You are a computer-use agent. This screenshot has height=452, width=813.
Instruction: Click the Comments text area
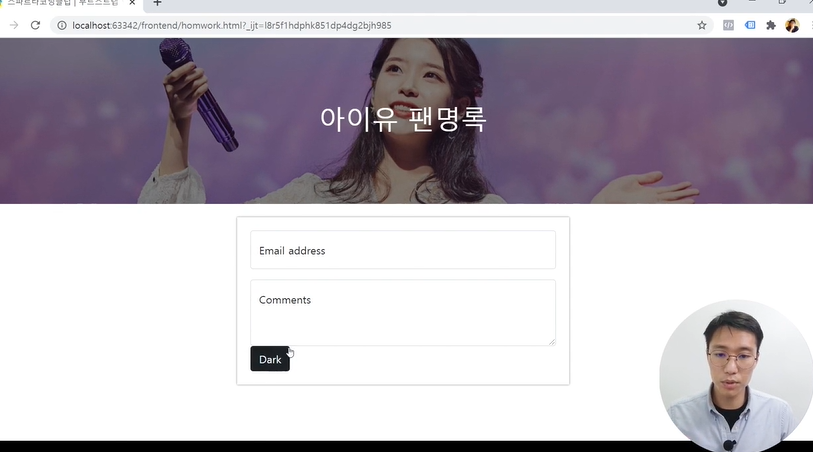click(x=403, y=313)
